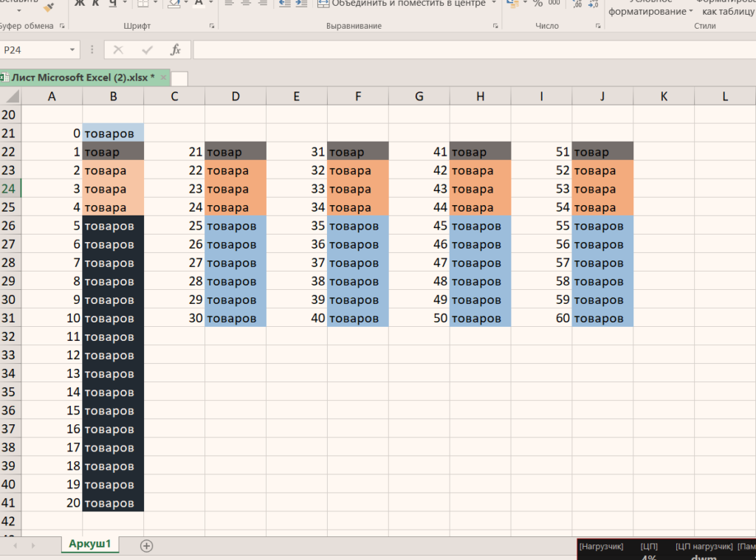
Task: Click the font color A icon
Action: [199, 4]
